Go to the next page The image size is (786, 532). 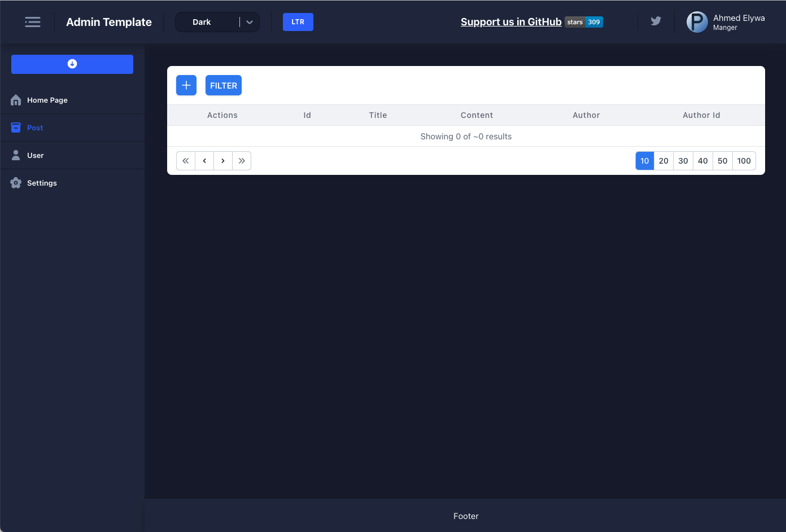point(223,161)
